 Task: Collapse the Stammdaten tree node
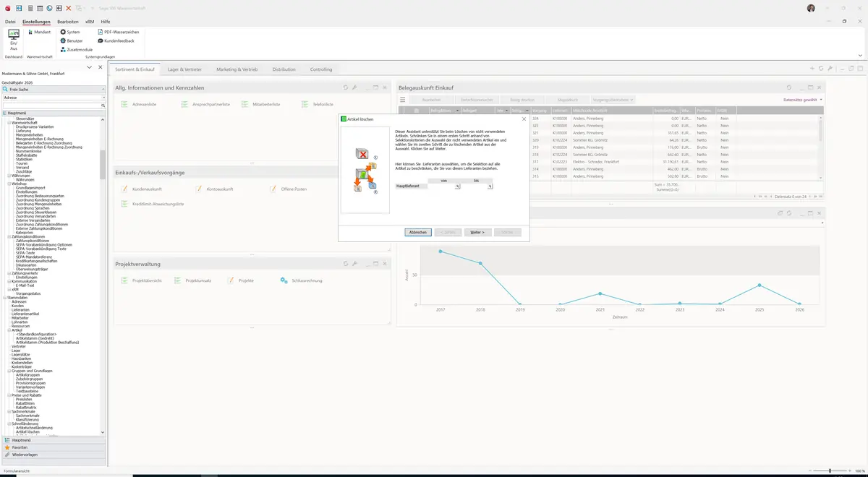coord(5,297)
